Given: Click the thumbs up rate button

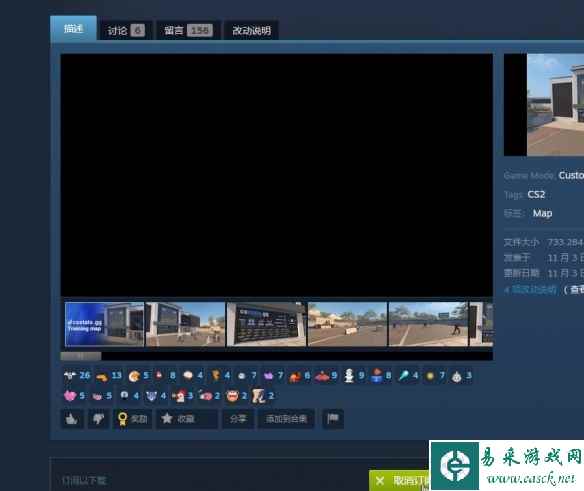Looking at the screenshot, I should click(72, 419).
